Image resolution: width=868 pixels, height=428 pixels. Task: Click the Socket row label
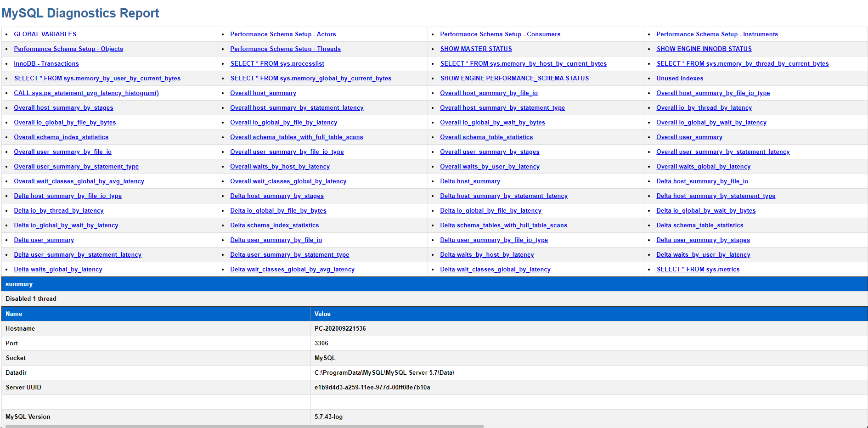pos(16,358)
